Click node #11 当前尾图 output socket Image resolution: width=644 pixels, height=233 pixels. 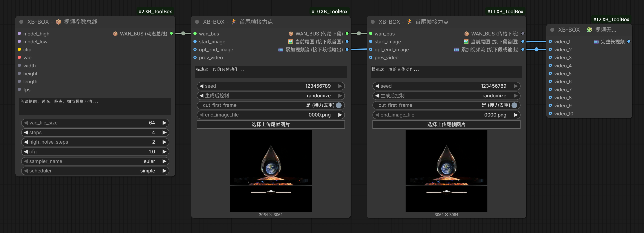523,42
